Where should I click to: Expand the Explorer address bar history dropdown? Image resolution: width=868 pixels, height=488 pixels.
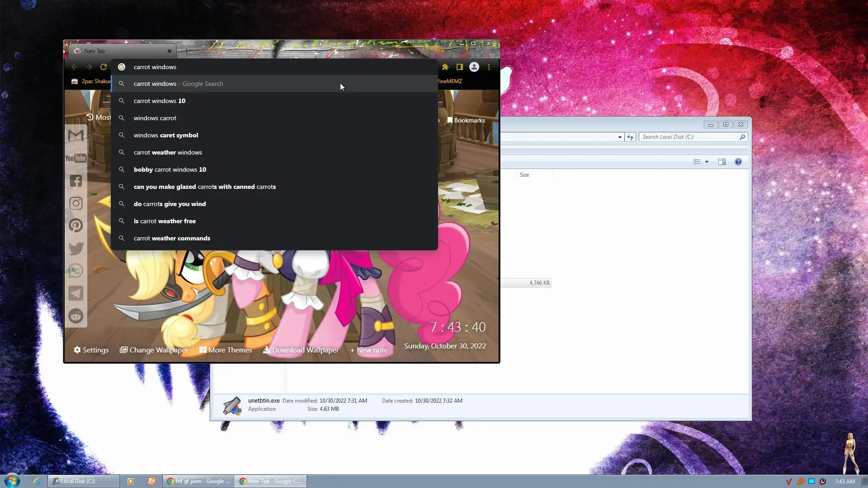[x=620, y=137]
